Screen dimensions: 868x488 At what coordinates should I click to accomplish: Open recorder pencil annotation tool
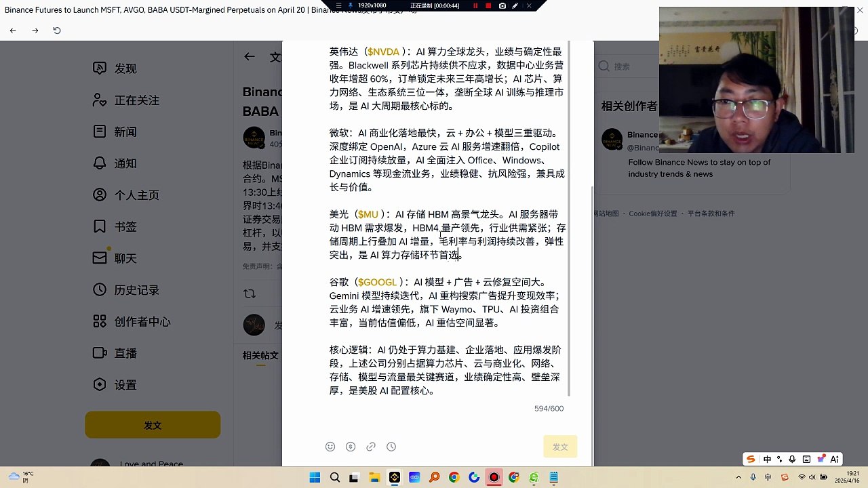(x=515, y=5)
